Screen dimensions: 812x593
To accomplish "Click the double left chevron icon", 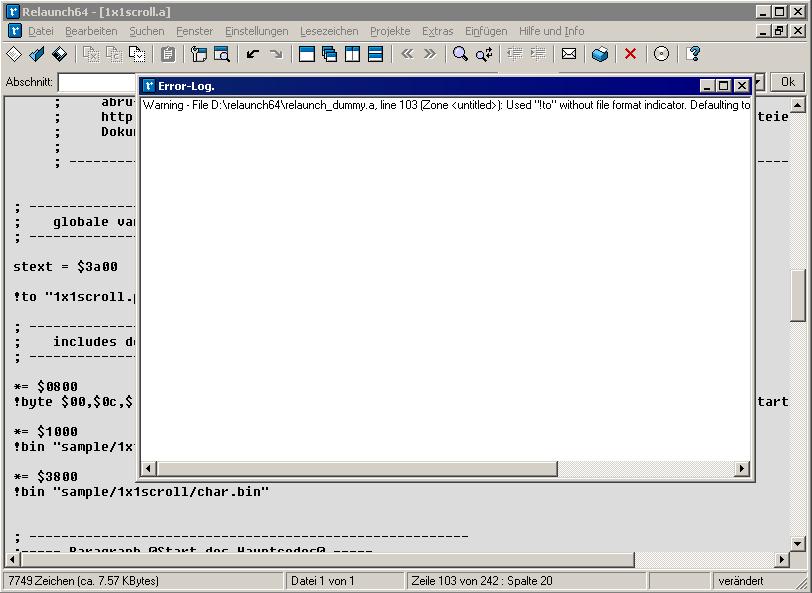I will 407,54.
